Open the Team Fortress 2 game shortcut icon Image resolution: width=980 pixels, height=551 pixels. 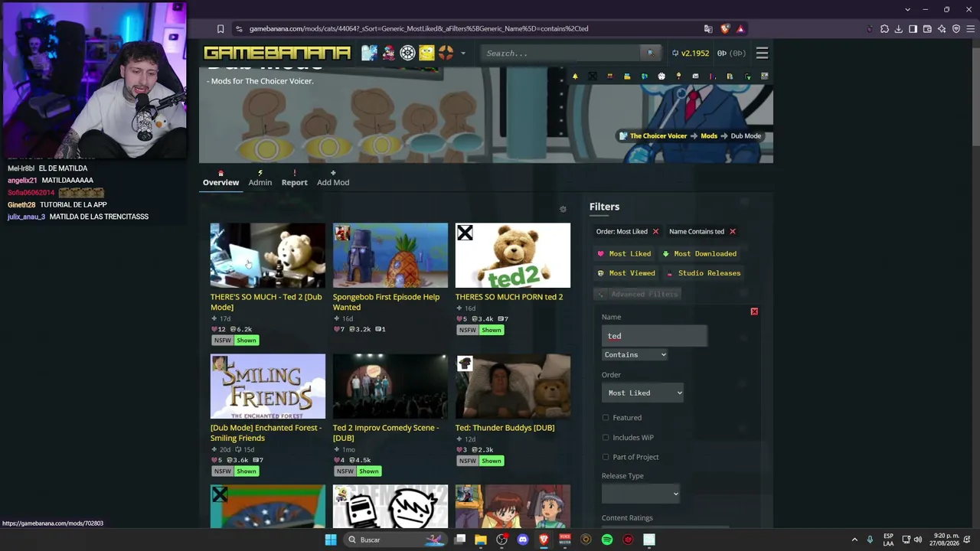446,53
